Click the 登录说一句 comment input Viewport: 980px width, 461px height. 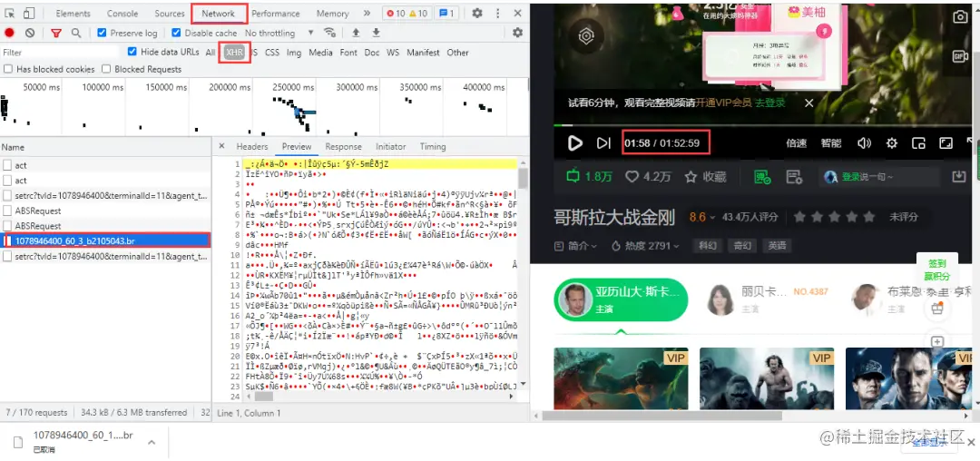coord(880,177)
